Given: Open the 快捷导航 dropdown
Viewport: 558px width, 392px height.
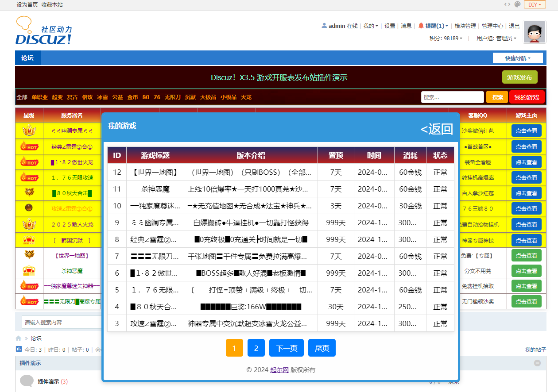Looking at the screenshot, I should pos(518,58).
